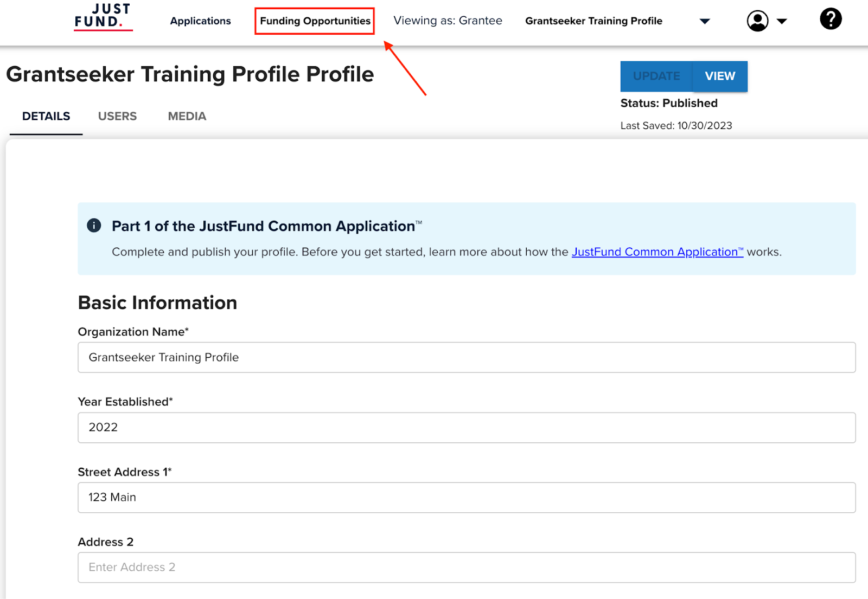
Task: Click the 'Viewing as: Grantee' text
Action: coord(448,21)
